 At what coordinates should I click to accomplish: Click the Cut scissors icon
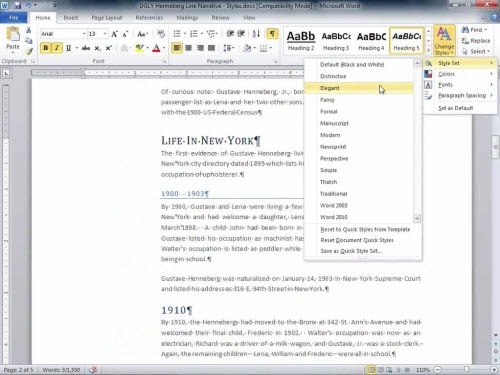coord(29,30)
